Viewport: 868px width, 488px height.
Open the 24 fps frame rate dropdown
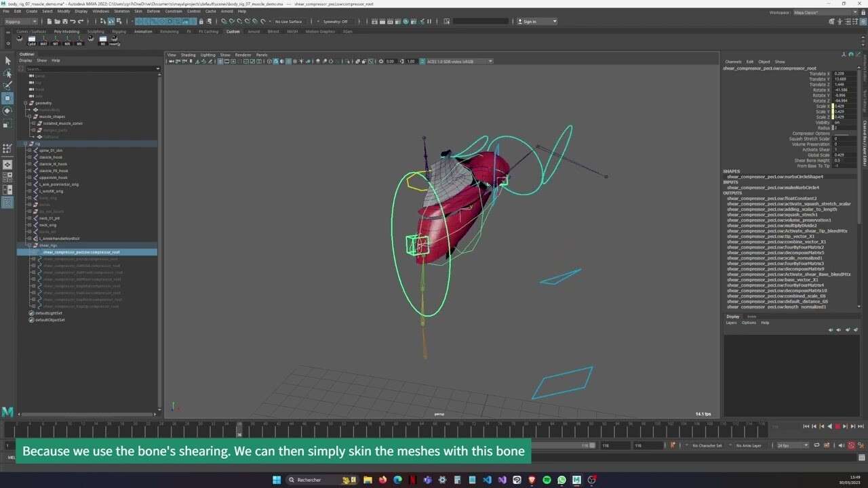click(792, 445)
